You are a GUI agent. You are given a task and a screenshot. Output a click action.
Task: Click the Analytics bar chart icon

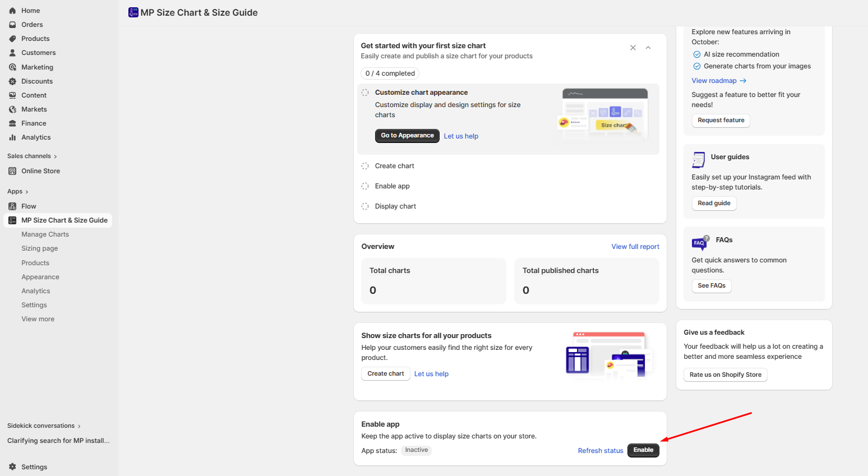click(12, 137)
